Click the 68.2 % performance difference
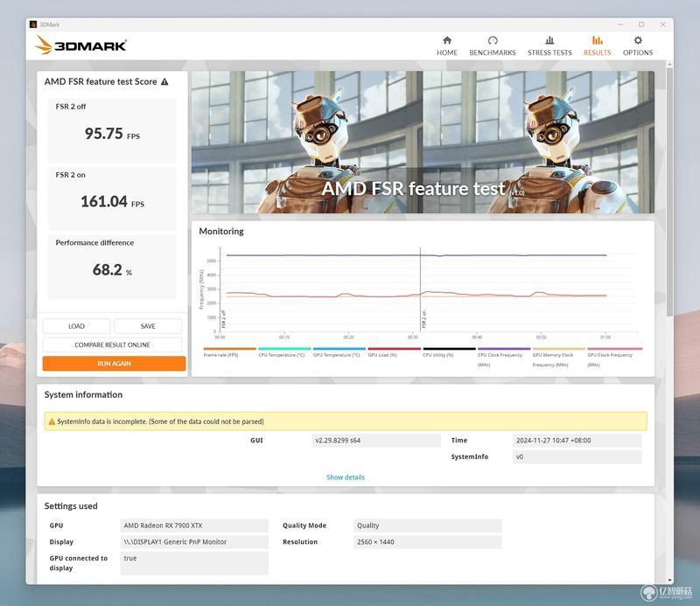The height and width of the screenshot is (606, 700). [112, 270]
